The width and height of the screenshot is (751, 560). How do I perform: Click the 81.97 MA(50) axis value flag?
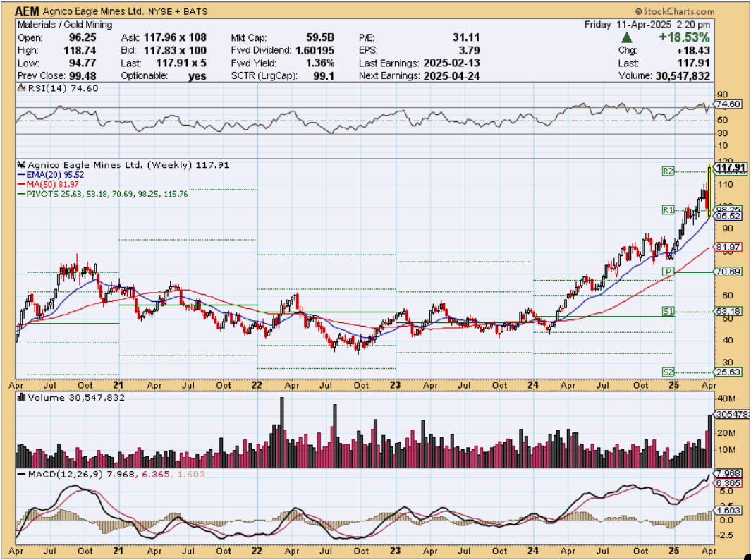click(x=728, y=247)
